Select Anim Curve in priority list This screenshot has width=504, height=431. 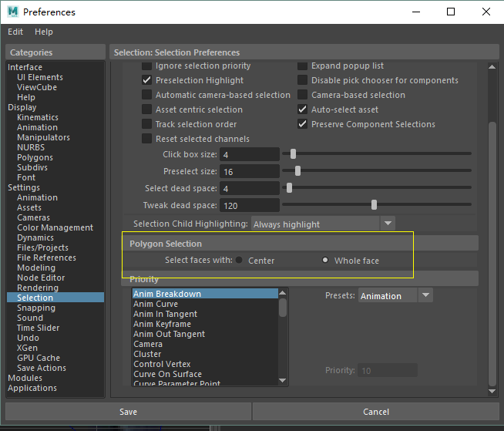pos(205,304)
